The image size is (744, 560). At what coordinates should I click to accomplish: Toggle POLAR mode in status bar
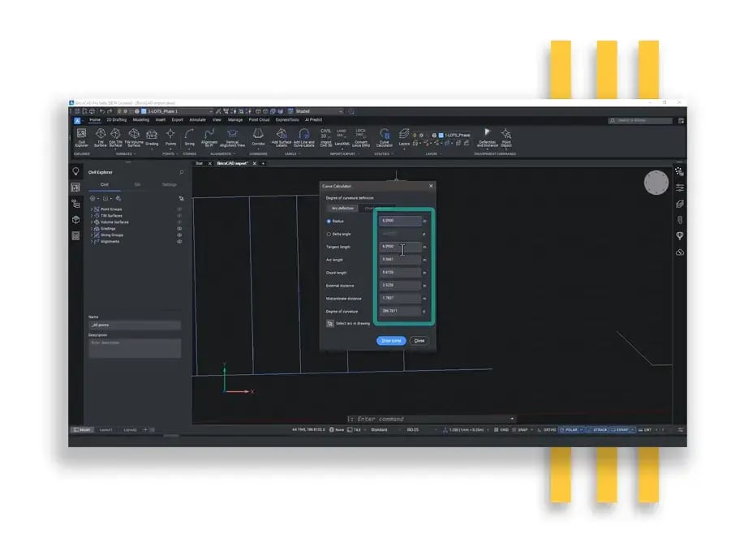click(571, 430)
